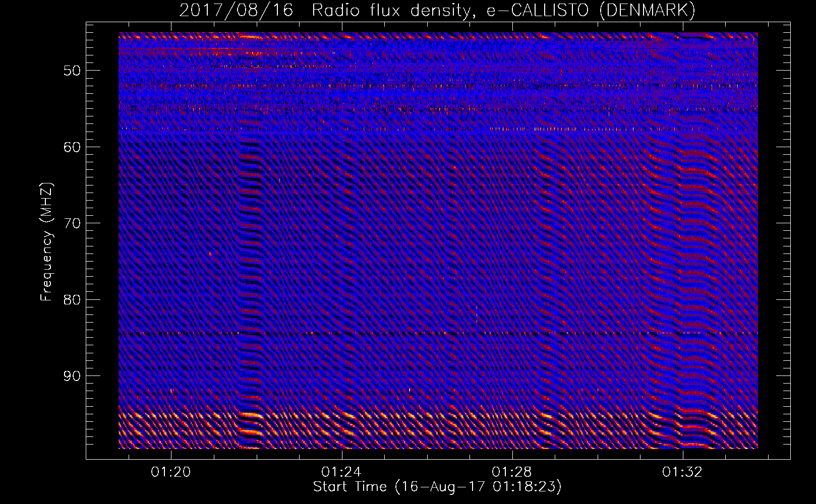Screen dimensions: 816x504
Task: Click the 'Frequency (MHZ)' axis label
Action: pyautogui.click(x=46, y=242)
